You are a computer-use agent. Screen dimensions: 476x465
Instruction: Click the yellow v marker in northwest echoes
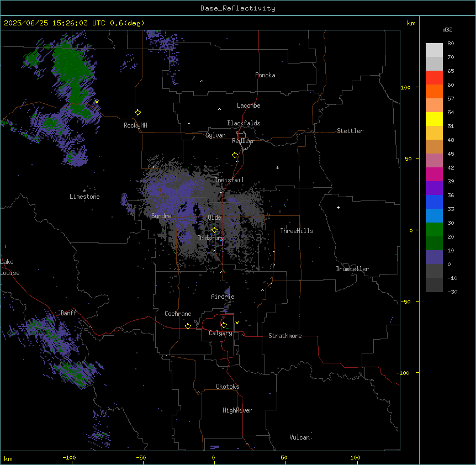pos(97,102)
